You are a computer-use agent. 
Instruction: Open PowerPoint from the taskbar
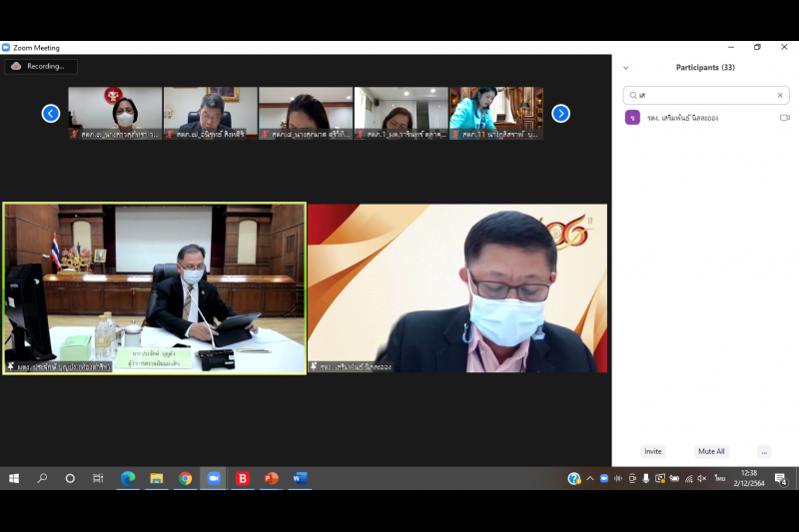coord(271,478)
